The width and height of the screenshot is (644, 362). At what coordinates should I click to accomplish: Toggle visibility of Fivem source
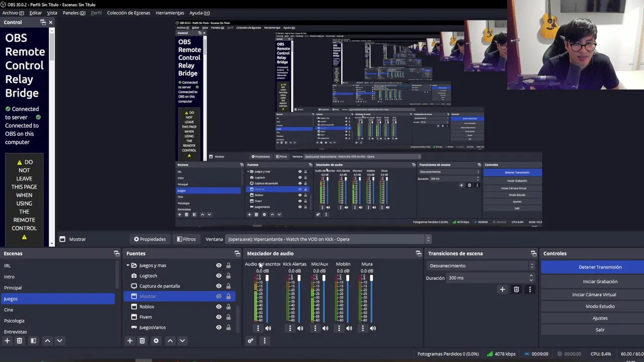pos(219,317)
